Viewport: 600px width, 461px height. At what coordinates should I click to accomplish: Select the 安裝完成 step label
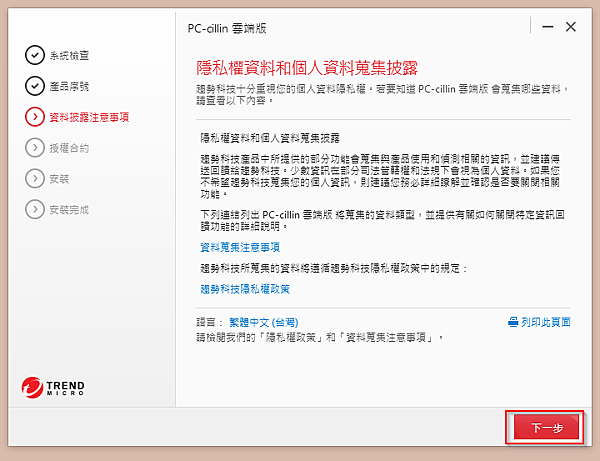coord(69,210)
